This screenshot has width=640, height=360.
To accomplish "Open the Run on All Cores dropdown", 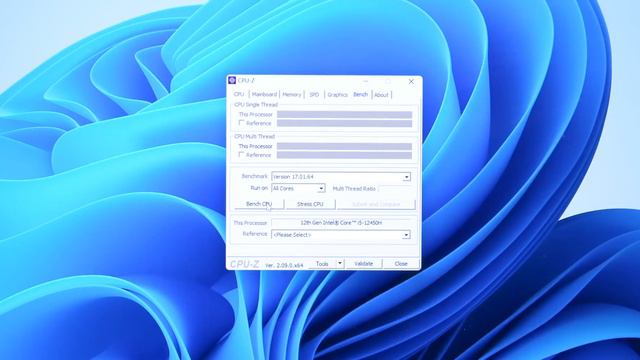I will click(x=298, y=188).
